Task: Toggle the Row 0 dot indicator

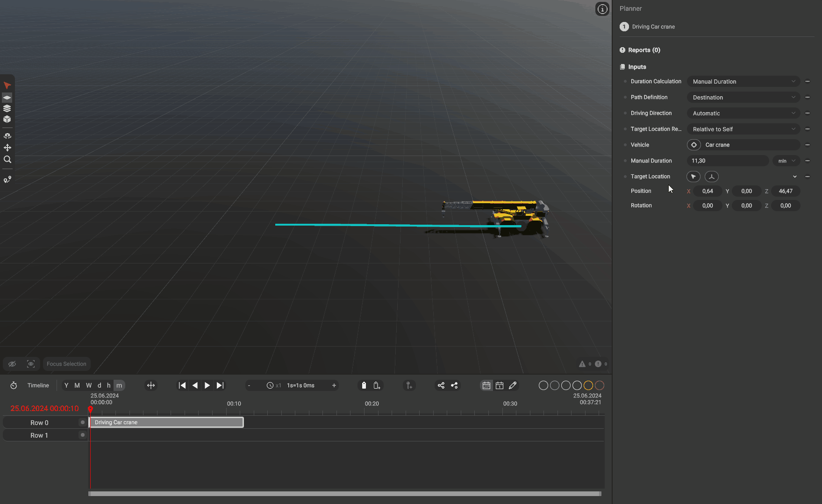Action: [83, 422]
